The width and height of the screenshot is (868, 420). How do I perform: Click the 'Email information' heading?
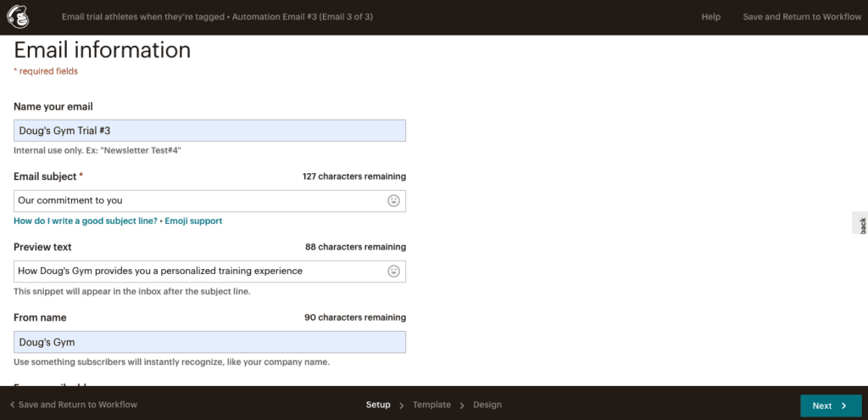pos(103,50)
